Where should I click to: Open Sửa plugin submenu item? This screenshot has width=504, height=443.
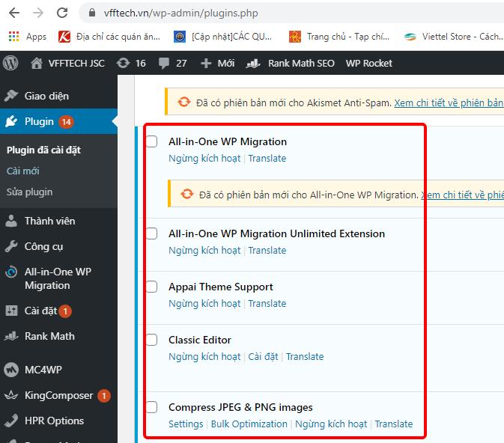29,192
